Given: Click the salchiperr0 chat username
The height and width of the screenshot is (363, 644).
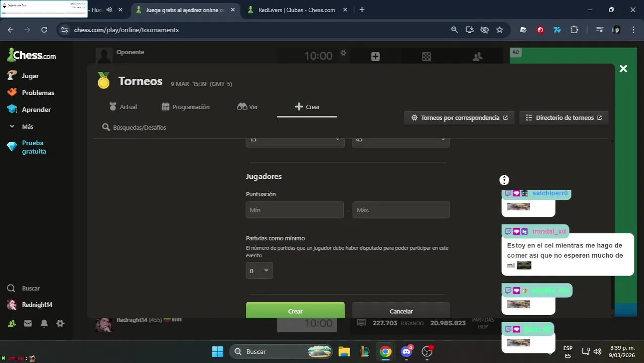Looking at the screenshot, I should pos(550,193).
